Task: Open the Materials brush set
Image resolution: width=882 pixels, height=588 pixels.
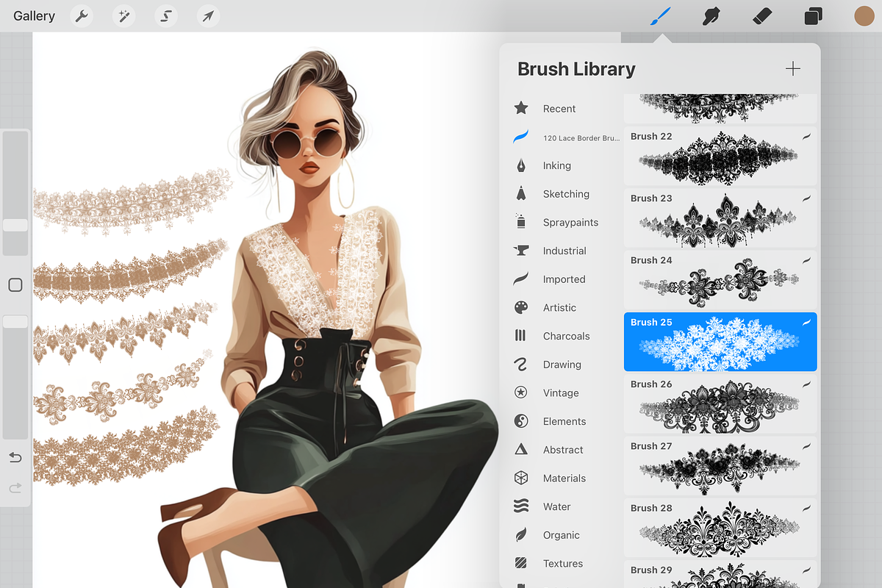Action: 564,478
